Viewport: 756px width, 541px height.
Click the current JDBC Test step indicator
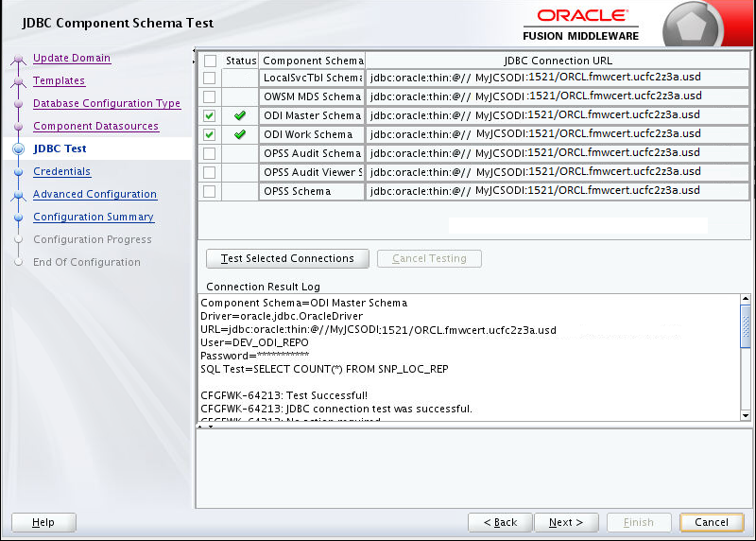[x=18, y=149]
